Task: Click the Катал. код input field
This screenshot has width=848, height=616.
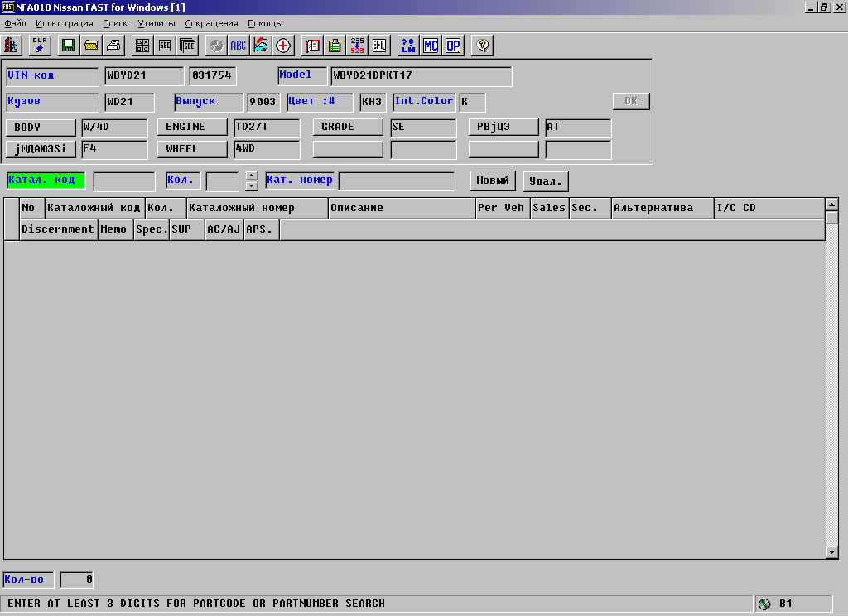Action: pyautogui.click(x=124, y=181)
